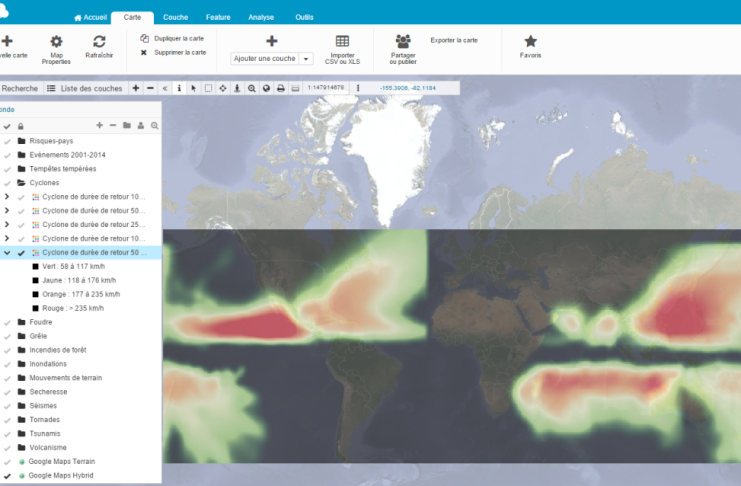Click the Rafraîchir refresh icon

[x=99, y=41]
